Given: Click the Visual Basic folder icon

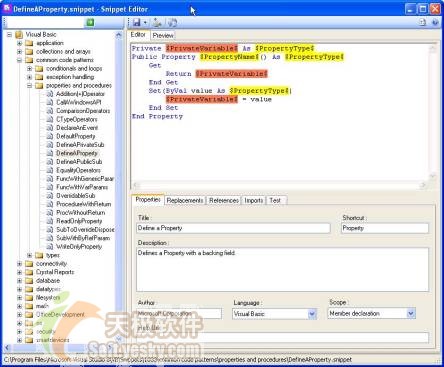Looking at the screenshot, I should point(19,34).
